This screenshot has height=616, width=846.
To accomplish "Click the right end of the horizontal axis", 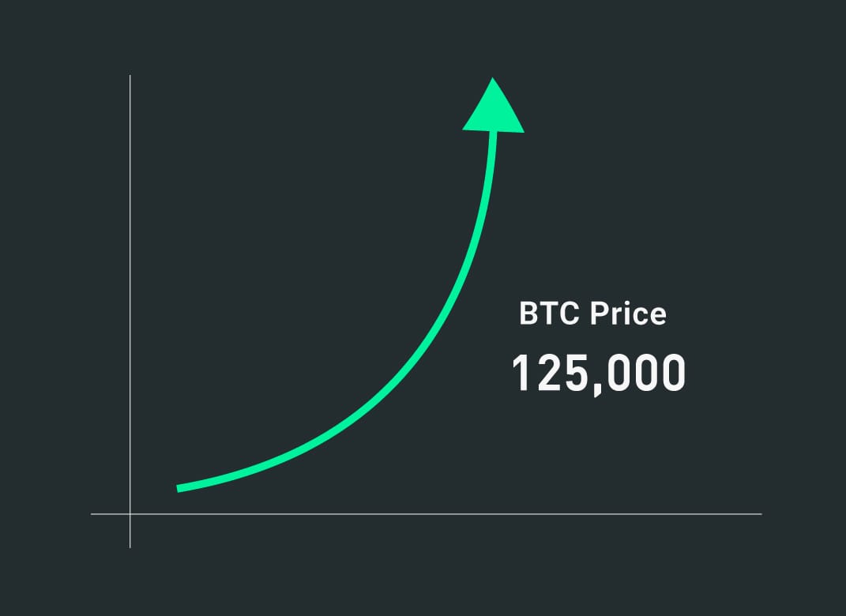I will (x=760, y=514).
